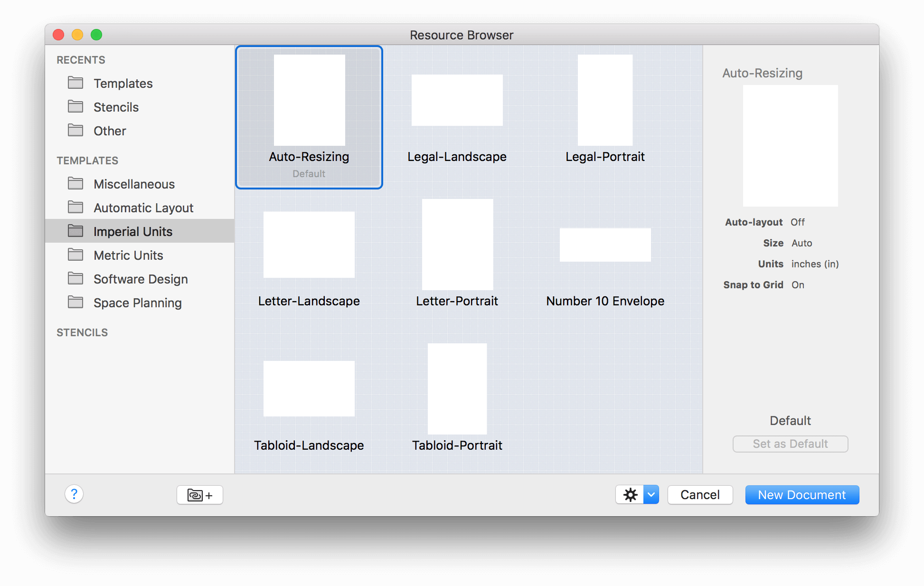Image resolution: width=924 pixels, height=586 pixels.
Task: Click the add linked folder icon button
Action: [x=200, y=495]
